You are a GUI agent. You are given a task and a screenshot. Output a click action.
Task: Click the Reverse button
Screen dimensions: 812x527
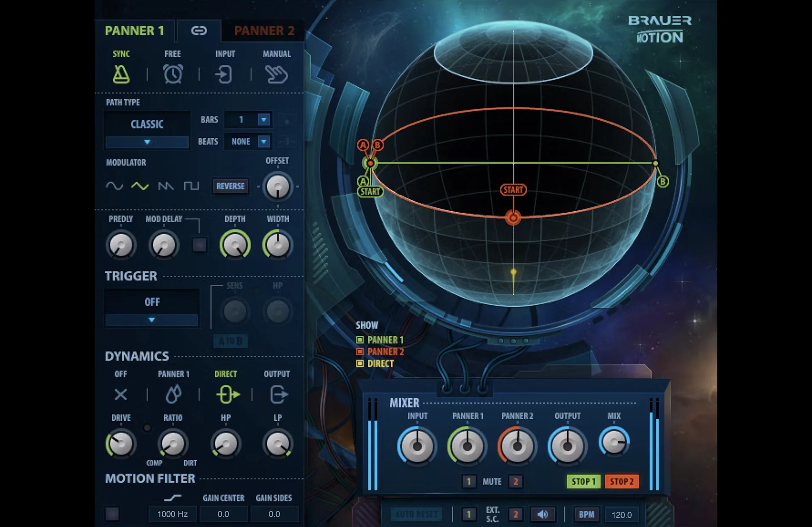coord(230,186)
